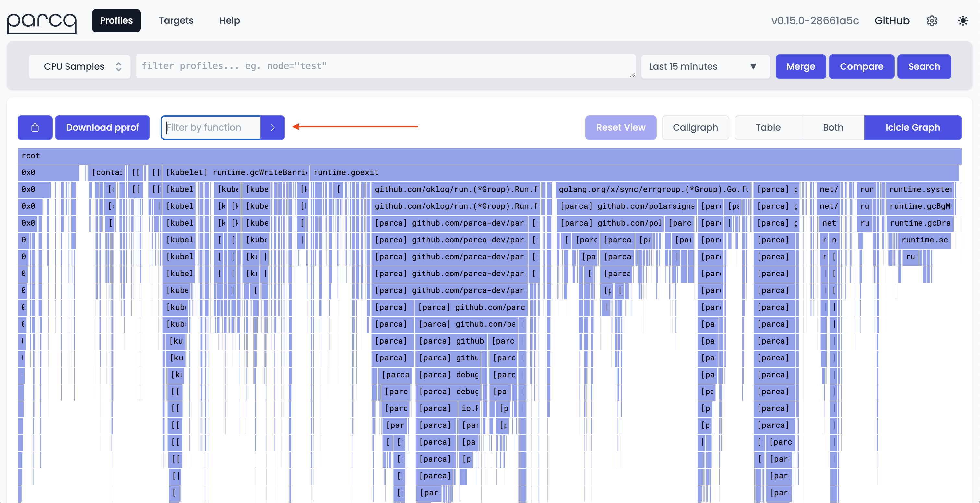This screenshot has width=980, height=503.
Task: Open the GitHub link
Action: [x=892, y=20]
